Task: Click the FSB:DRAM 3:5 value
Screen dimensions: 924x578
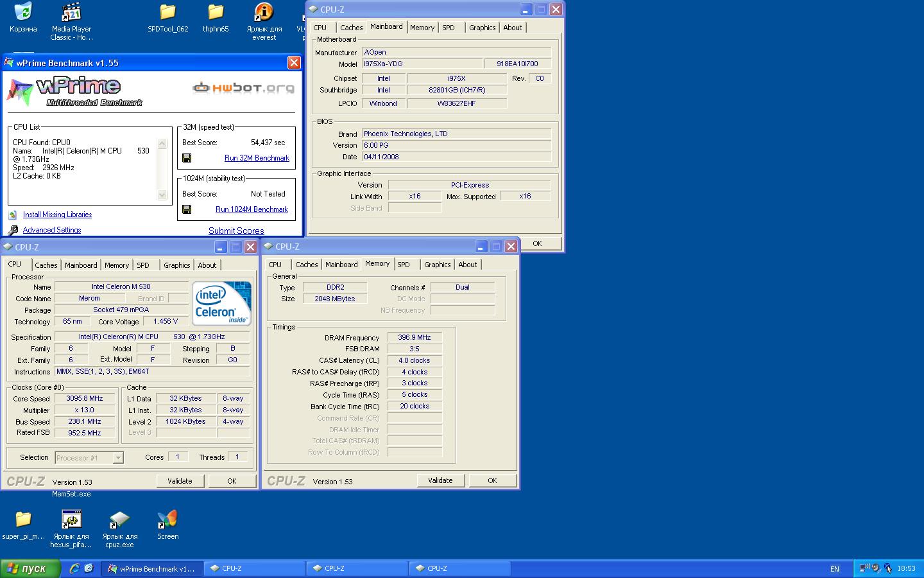Action: pos(415,349)
